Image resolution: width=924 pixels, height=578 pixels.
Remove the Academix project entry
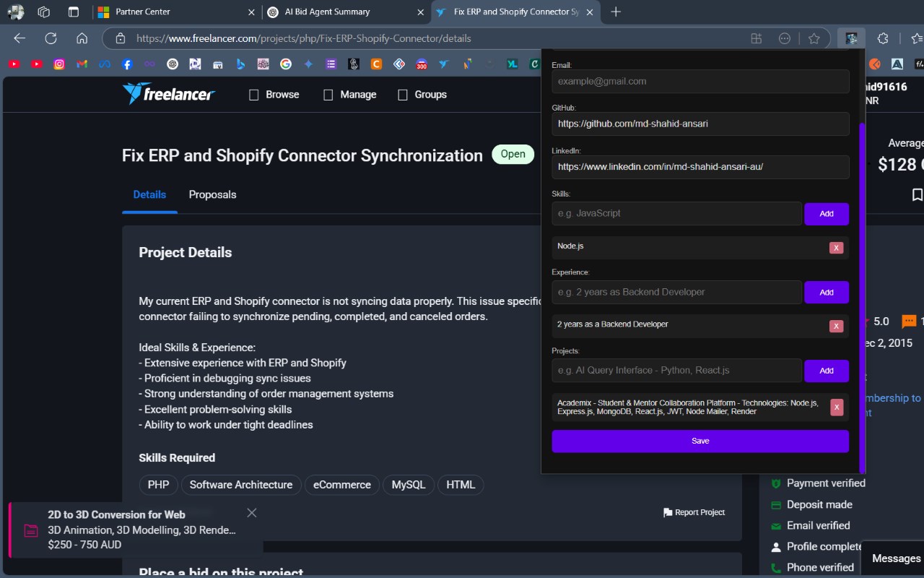coord(836,407)
